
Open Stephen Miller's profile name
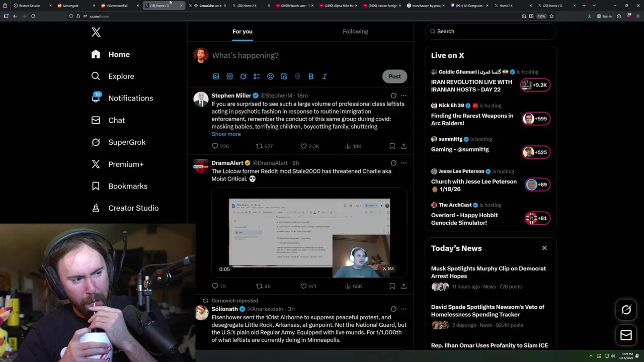click(x=231, y=96)
